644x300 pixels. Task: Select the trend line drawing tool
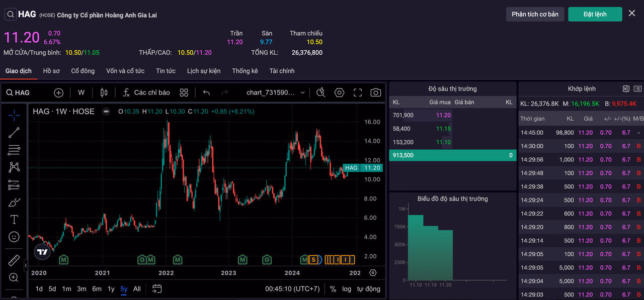(x=14, y=133)
